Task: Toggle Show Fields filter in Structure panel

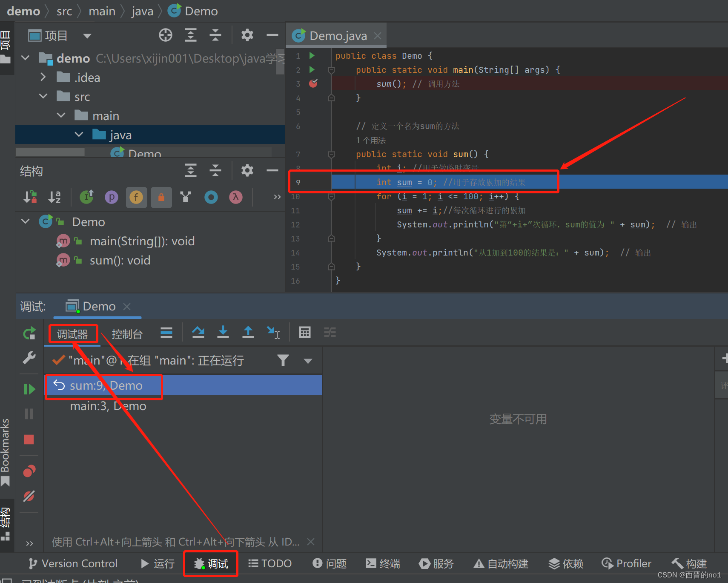Action: [136, 197]
